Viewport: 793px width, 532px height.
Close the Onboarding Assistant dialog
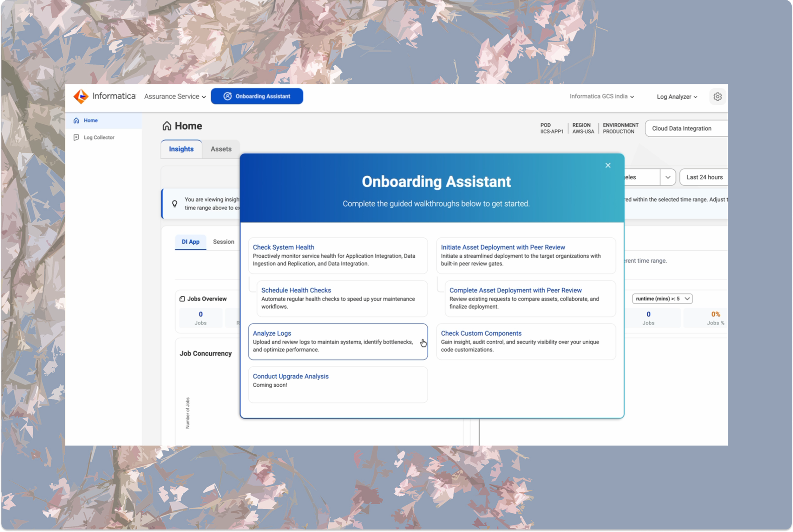click(x=608, y=165)
